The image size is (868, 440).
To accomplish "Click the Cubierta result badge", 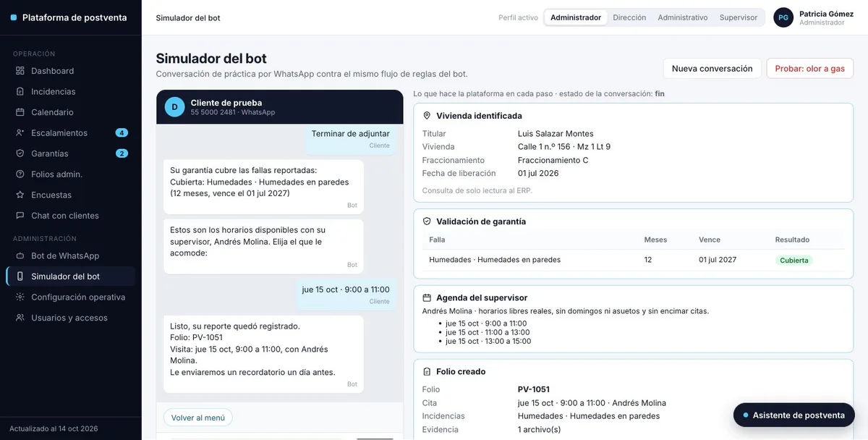I will [x=794, y=260].
